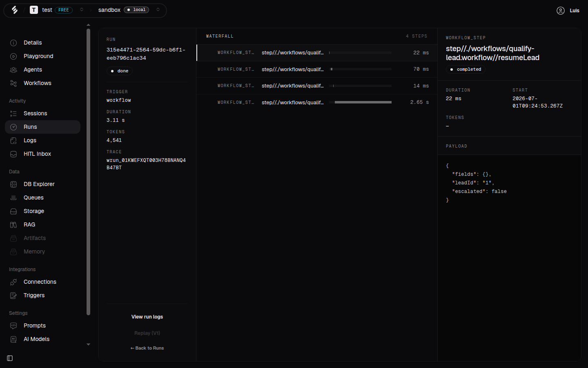Click the "escalated": false payload line
Screen dimensions: 588x368
point(479,191)
